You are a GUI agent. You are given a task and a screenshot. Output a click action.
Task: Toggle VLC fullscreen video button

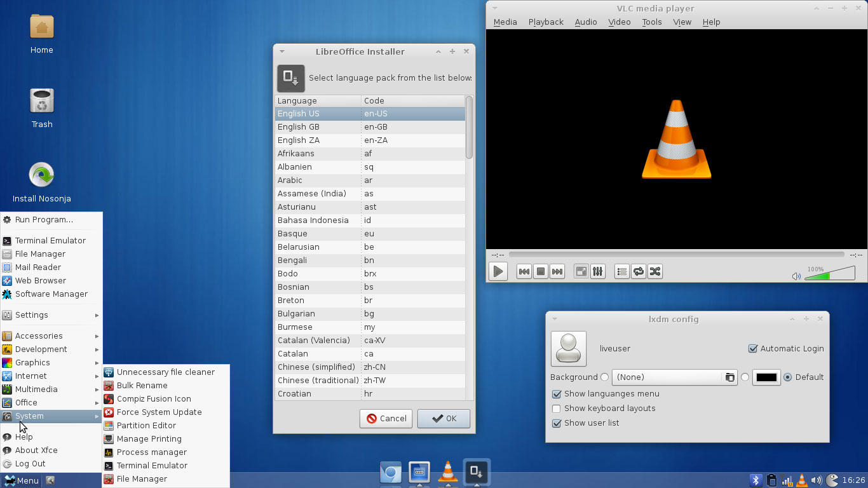pyautogui.click(x=581, y=272)
